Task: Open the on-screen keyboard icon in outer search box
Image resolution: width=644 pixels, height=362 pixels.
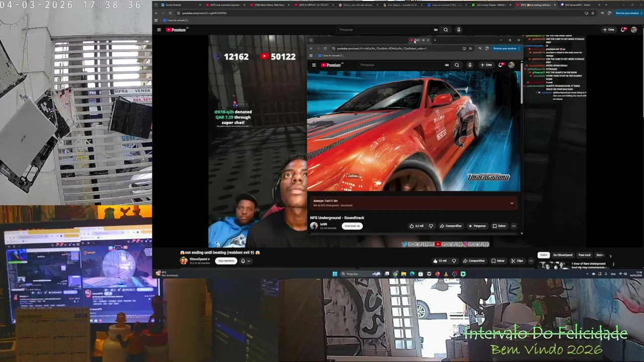Action: [436, 30]
